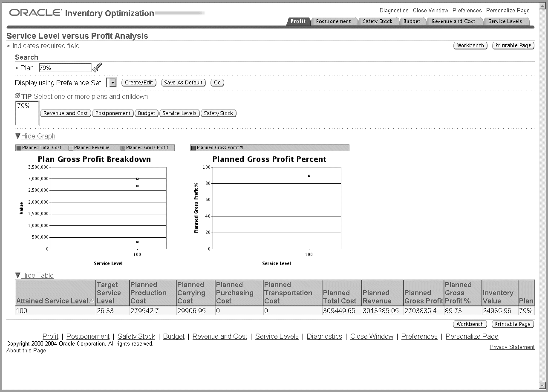Viewport: 548px width, 392px height.
Task: Click Planned Revenue point in breakdown chart
Action: [x=137, y=179]
